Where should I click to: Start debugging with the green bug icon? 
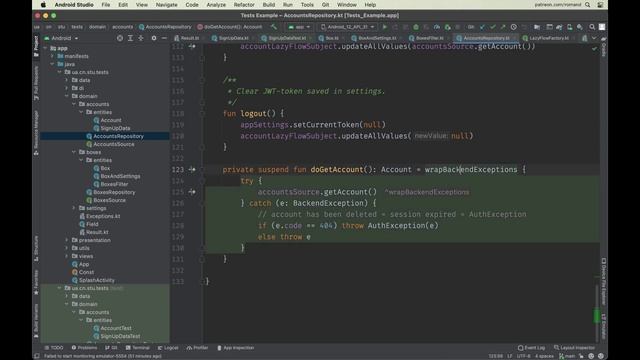(x=416, y=27)
